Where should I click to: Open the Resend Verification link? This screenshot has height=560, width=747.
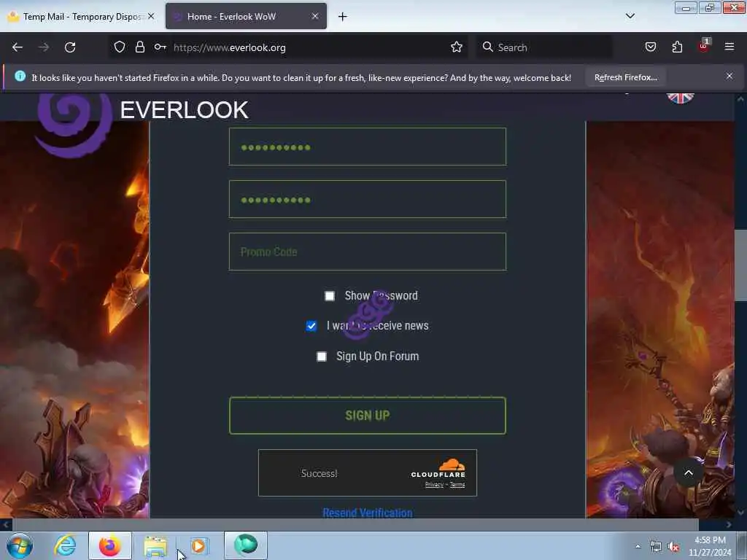[368, 513]
